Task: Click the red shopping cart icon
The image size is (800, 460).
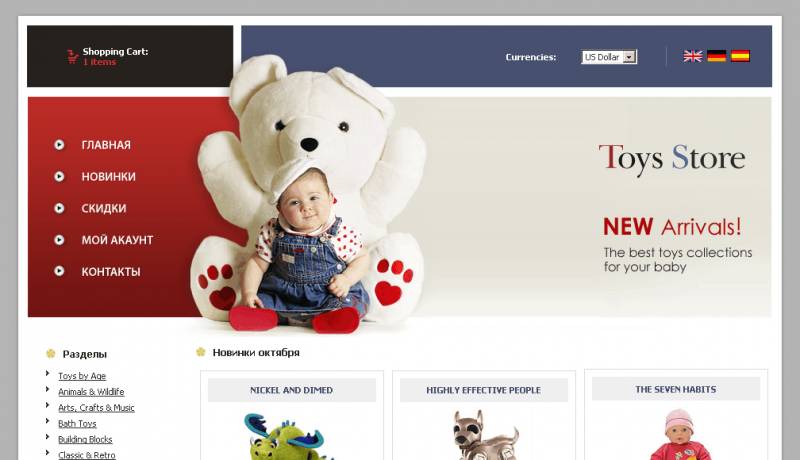Action: [72, 57]
